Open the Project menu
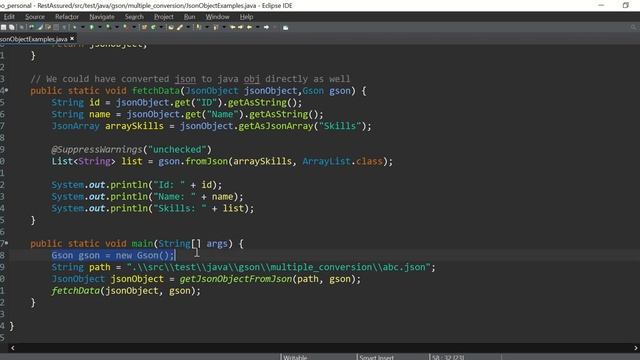Image resolution: width=640 pixels, height=360 pixels. 164,17
